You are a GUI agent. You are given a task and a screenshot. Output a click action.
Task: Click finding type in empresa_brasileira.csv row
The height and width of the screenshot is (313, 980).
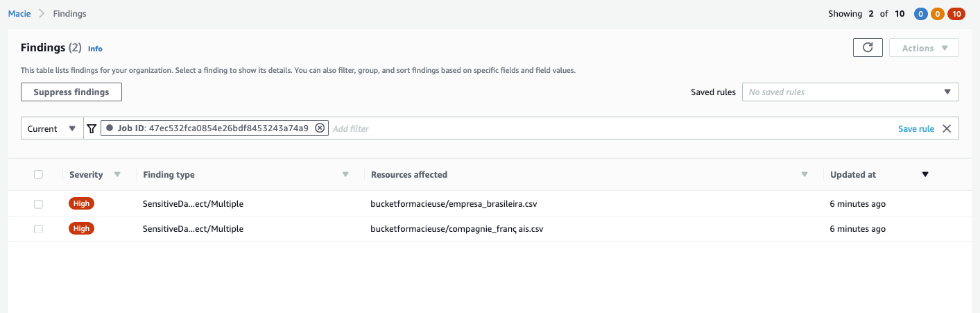pos(193,204)
